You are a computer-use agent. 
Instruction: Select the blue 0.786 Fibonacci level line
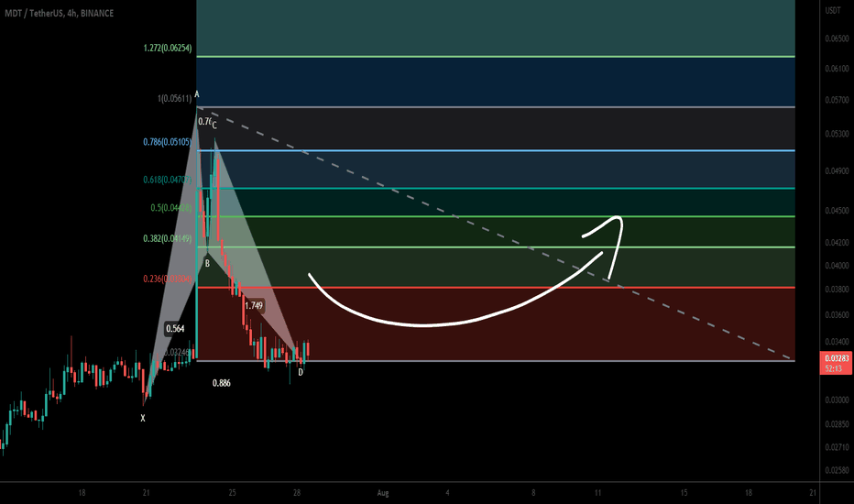pyautogui.click(x=496, y=150)
